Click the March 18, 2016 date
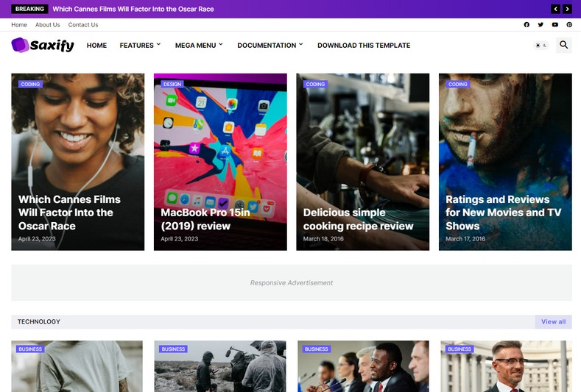The image size is (581, 392). pyautogui.click(x=323, y=239)
